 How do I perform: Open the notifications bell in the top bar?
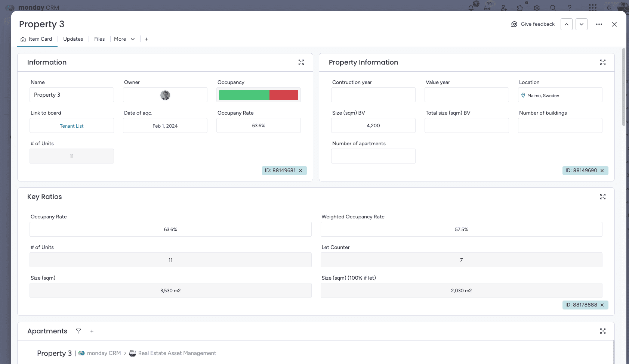[471, 7]
